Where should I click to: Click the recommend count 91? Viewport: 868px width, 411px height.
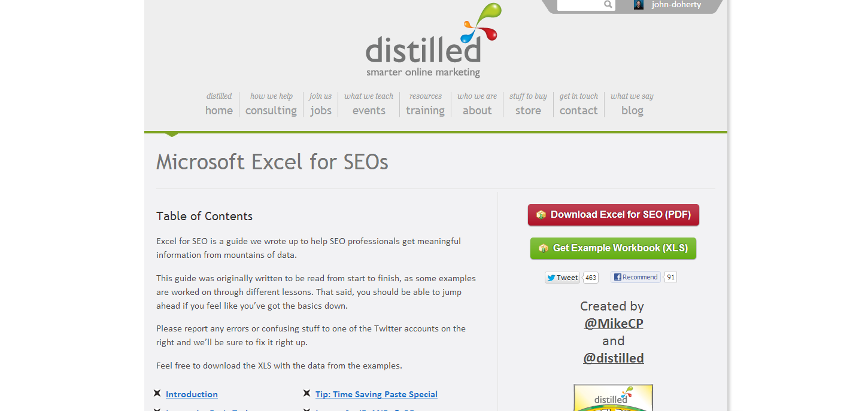[x=671, y=277]
